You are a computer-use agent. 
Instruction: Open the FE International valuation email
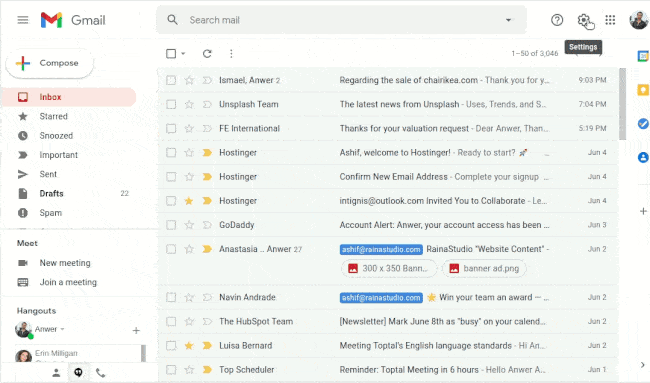click(388, 128)
